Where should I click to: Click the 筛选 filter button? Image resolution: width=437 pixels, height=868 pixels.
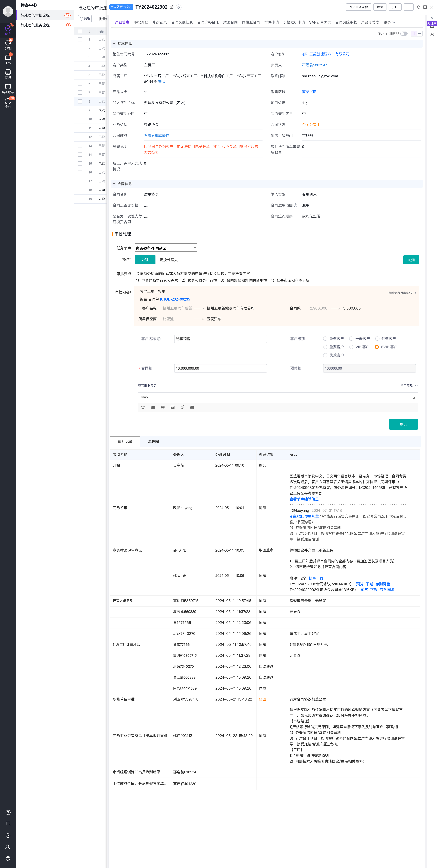(x=85, y=19)
